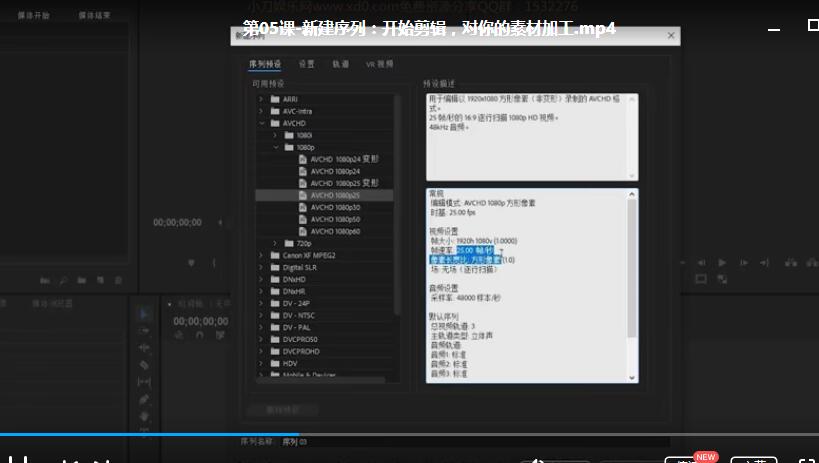
Task: Select the Hand tool in toolbar
Action: pos(144,415)
